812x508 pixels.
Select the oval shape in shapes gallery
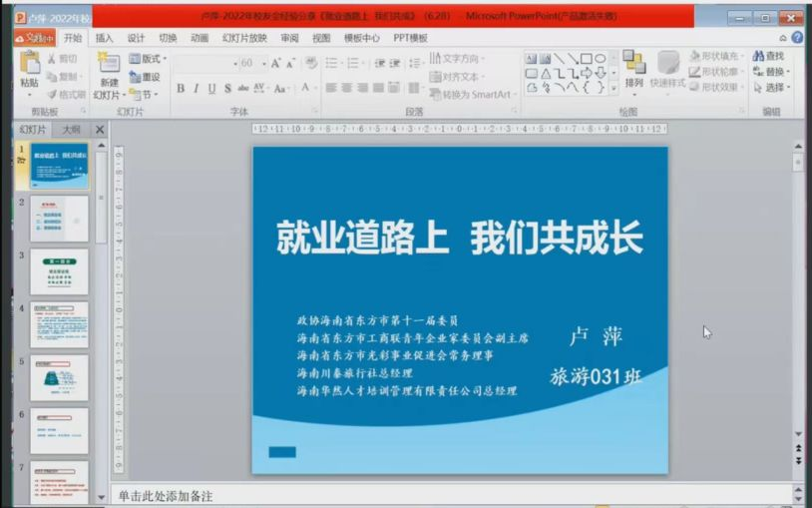point(601,59)
